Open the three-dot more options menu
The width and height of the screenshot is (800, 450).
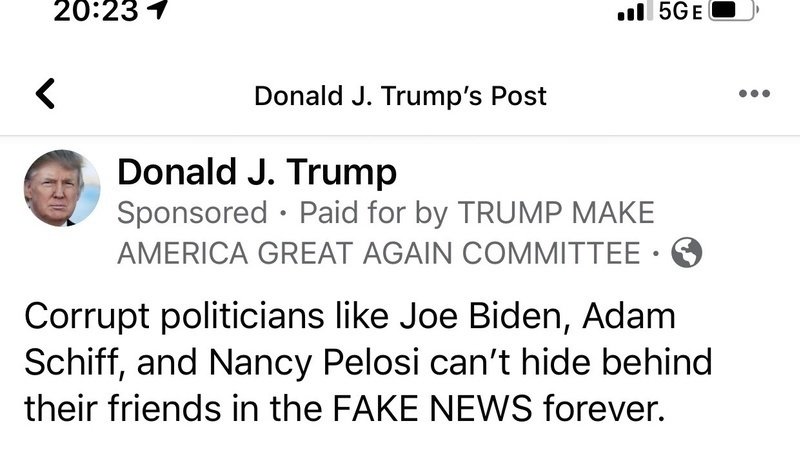(x=754, y=95)
